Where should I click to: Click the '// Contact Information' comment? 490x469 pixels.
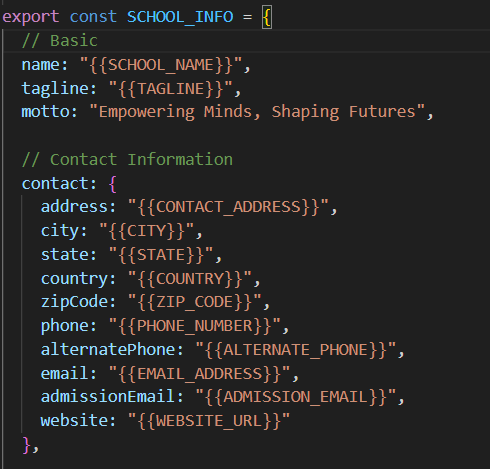click(x=127, y=160)
